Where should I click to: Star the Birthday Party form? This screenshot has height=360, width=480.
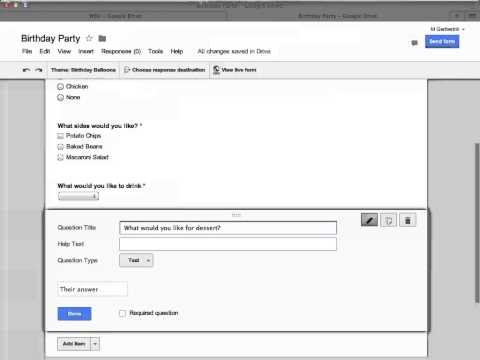pos(89,38)
